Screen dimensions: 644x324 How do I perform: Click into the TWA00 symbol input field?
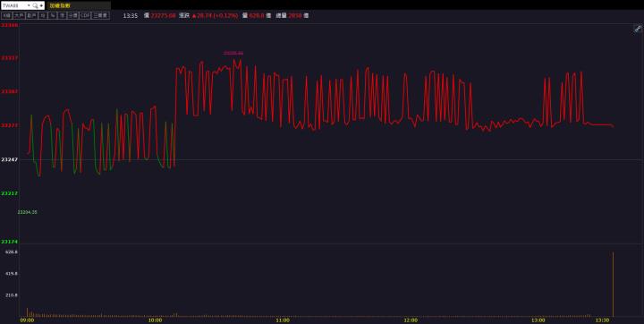[14, 5]
